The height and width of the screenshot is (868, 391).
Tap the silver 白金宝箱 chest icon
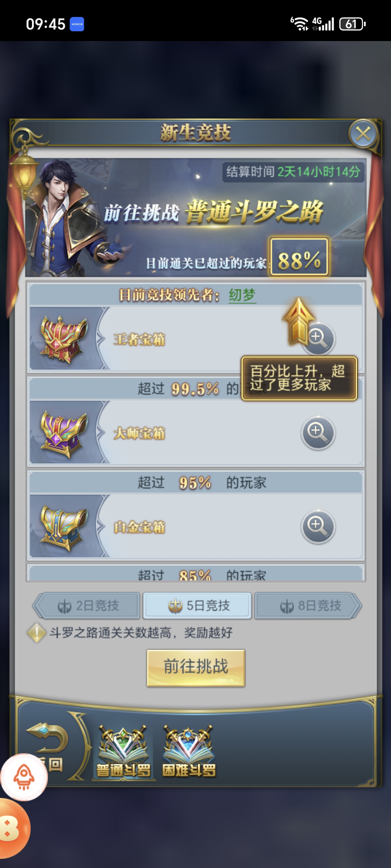[x=63, y=527]
